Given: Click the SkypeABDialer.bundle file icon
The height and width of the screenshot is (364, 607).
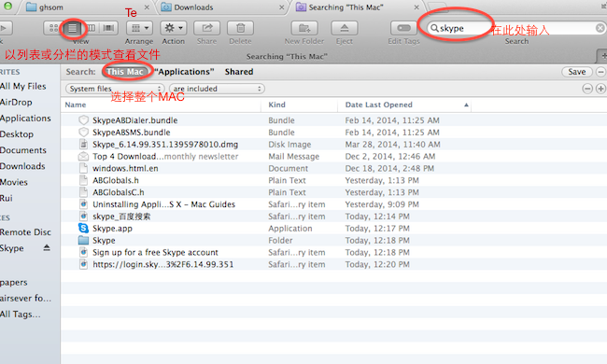Looking at the screenshot, I should (83, 120).
